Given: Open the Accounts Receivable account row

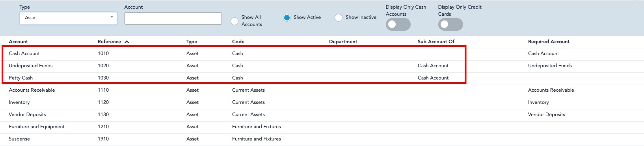Looking at the screenshot, I should [x=322, y=90].
